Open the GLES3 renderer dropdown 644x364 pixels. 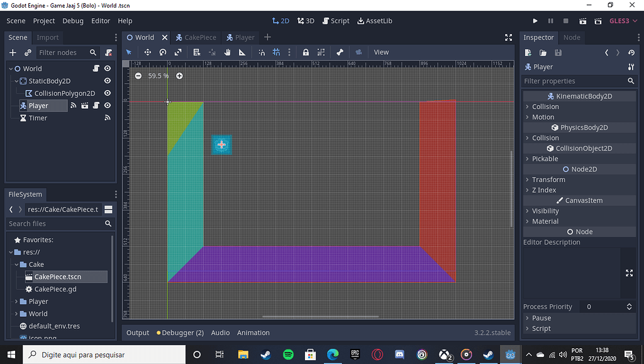pyautogui.click(x=623, y=21)
